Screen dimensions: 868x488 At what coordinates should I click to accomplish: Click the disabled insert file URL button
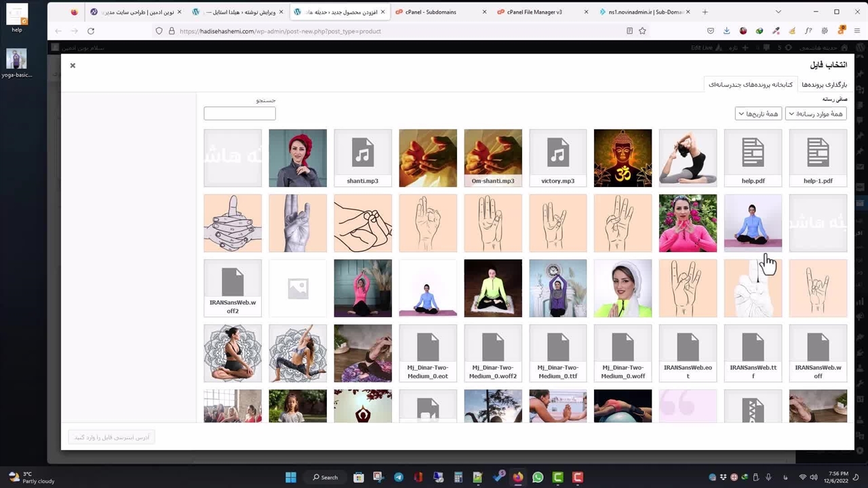coord(112,437)
